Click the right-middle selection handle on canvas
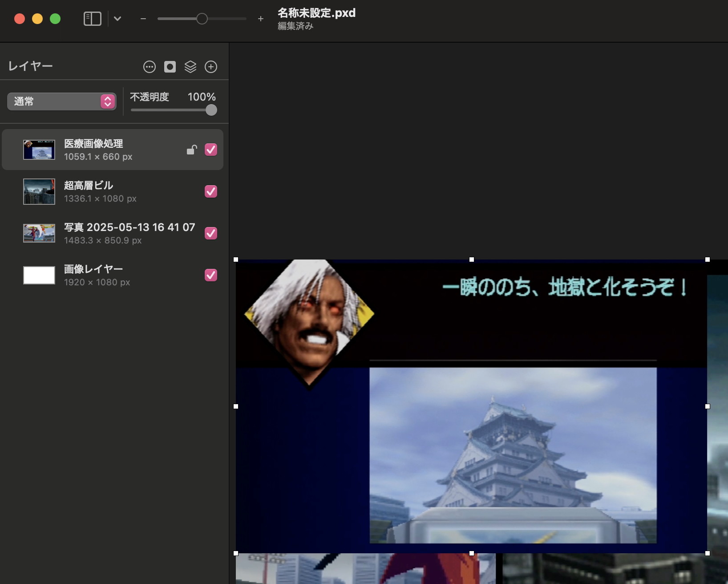The height and width of the screenshot is (584, 728). pos(708,406)
